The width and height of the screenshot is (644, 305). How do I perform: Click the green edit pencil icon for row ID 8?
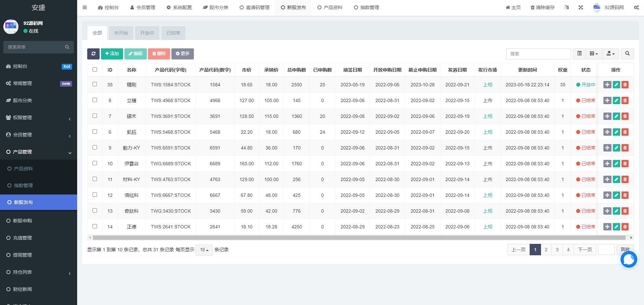click(x=616, y=100)
